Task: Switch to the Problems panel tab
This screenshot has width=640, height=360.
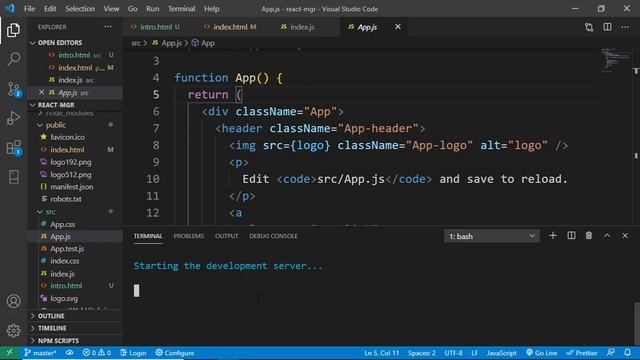Action: point(189,236)
